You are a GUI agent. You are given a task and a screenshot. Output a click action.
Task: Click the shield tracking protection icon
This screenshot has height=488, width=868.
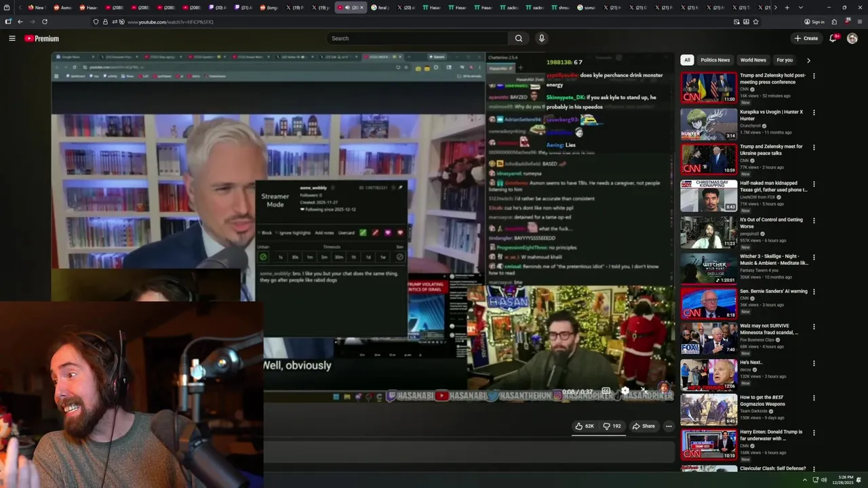point(96,22)
